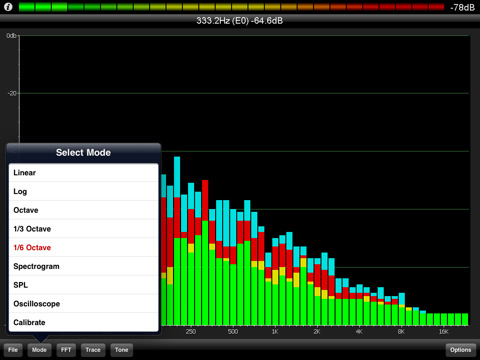480x360 pixels.
Task: Choose Log mode
Action: tap(83, 191)
